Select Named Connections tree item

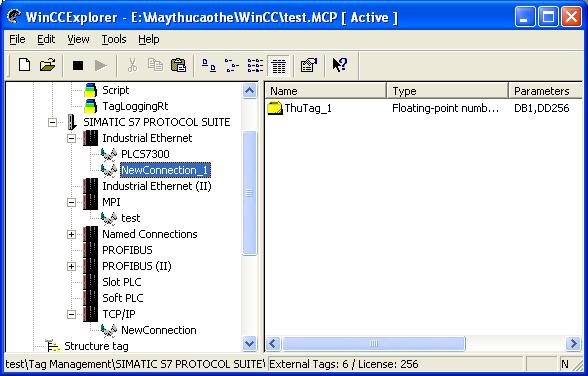coord(150,234)
